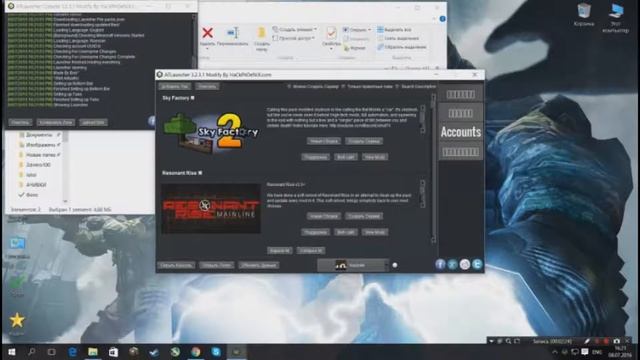Click the ATLauncher pack list vertical scrollbar

[433, 168]
